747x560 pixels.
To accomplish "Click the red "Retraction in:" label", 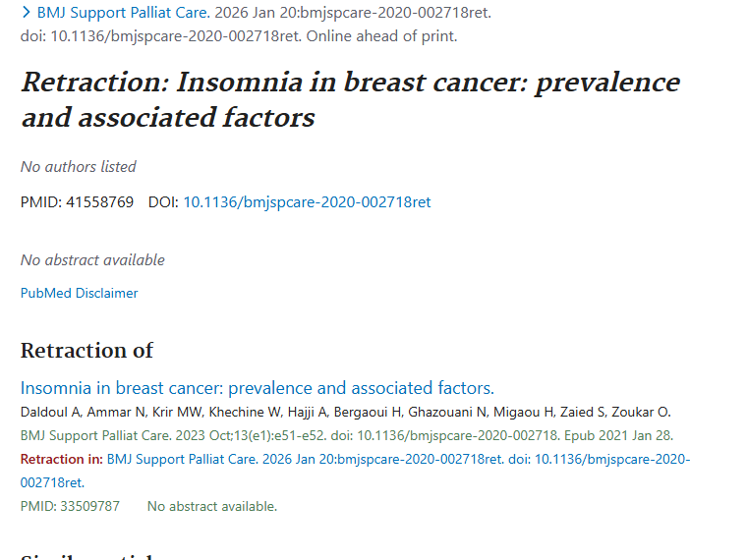I will pos(62,459).
